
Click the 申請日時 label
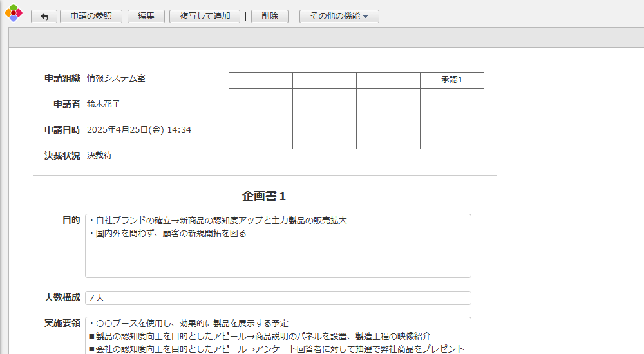click(x=62, y=130)
